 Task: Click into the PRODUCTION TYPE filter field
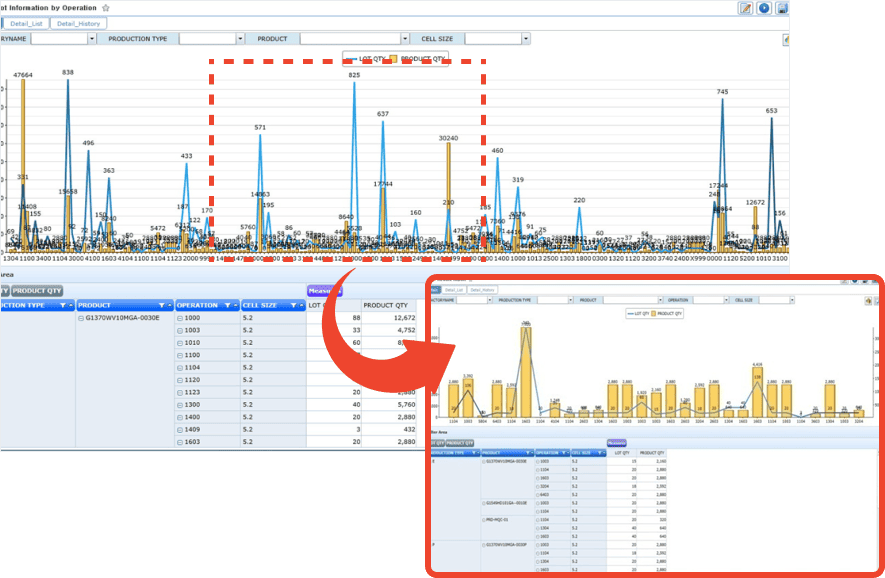(208, 38)
